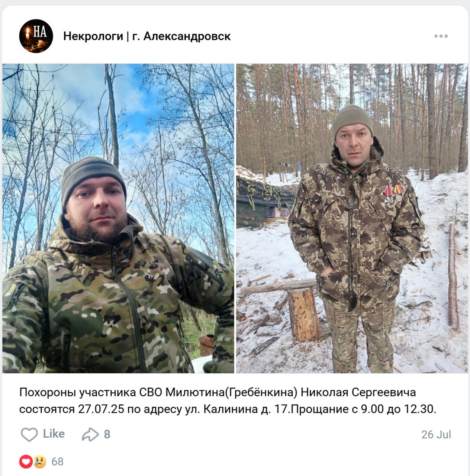Click the share count 8
470x476 pixels.
pyautogui.click(x=107, y=434)
